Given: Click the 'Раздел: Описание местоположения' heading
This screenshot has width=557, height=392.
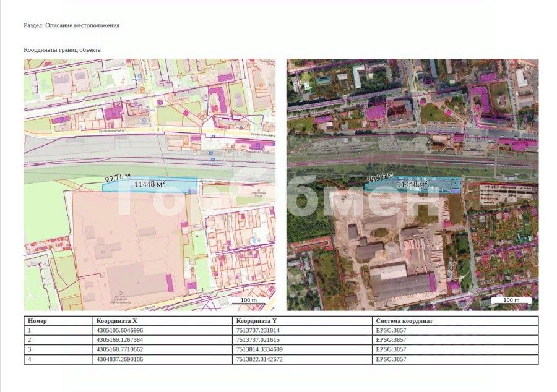Looking at the screenshot, I should click(71, 25).
